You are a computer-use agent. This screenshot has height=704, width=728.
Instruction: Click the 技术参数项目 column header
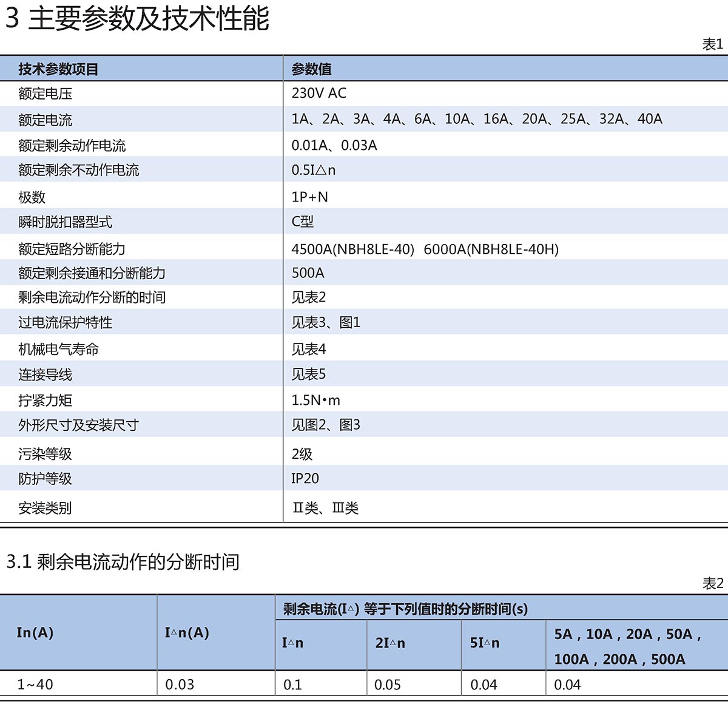[x=58, y=69]
